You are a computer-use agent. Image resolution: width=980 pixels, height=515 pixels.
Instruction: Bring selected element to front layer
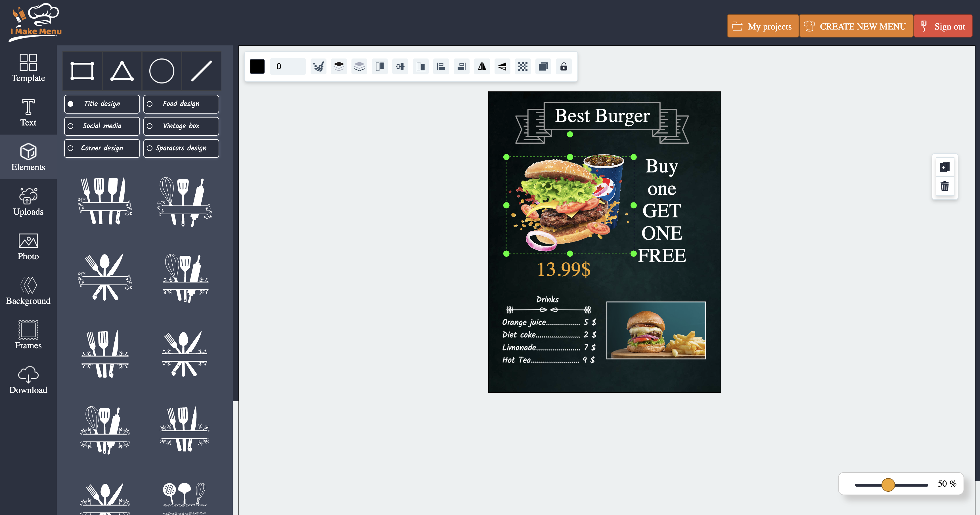[x=339, y=66]
